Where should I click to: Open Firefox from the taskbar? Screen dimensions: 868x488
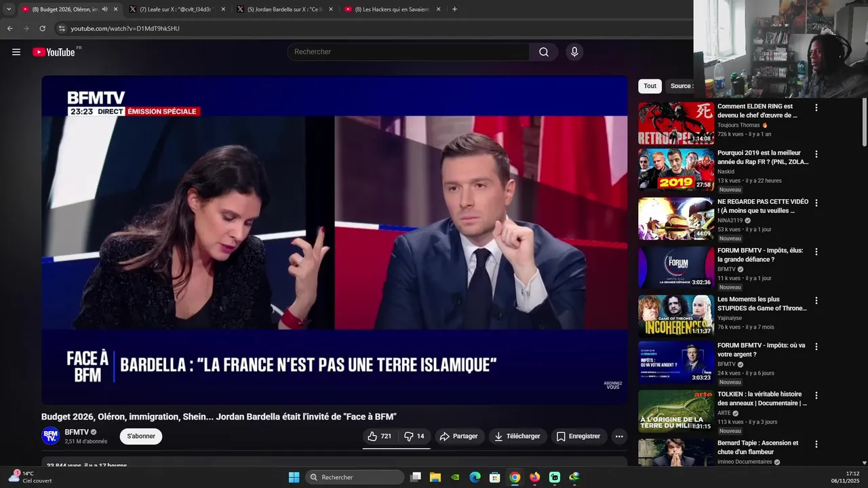pos(534,477)
